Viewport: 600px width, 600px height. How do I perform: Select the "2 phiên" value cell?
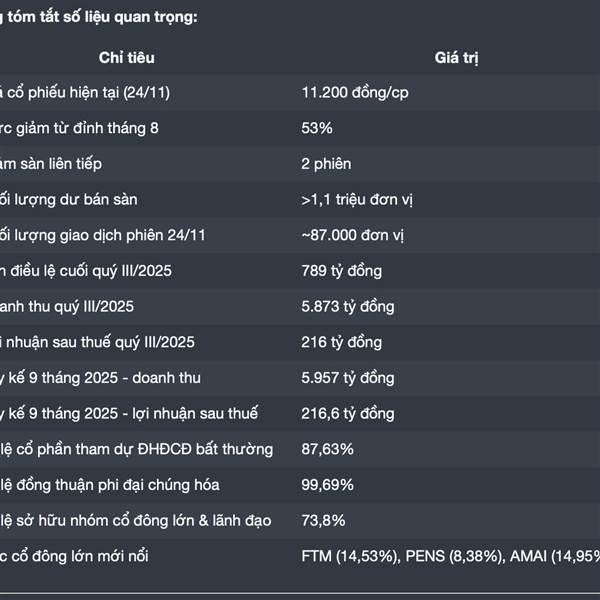[x=326, y=163]
